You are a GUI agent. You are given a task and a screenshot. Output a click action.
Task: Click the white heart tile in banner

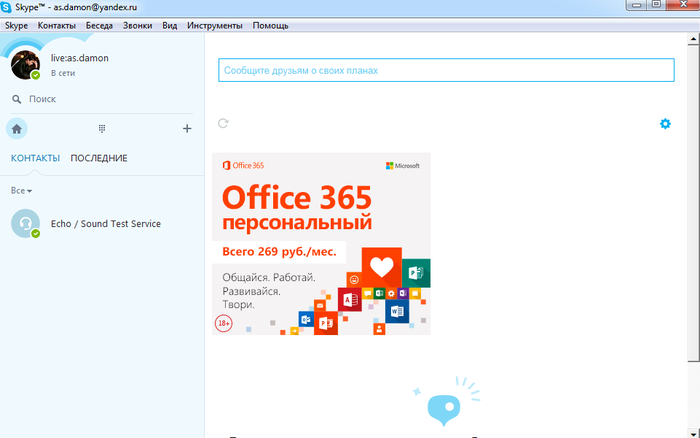382,267
